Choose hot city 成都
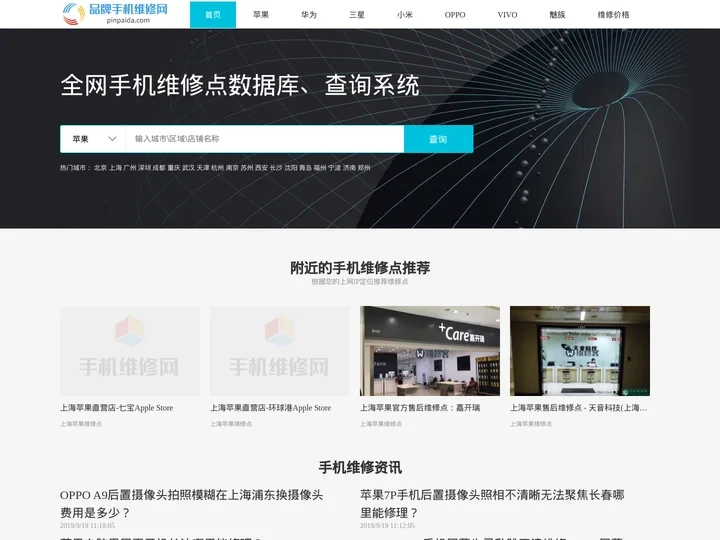The width and height of the screenshot is (720, 540). pos(159,168)
